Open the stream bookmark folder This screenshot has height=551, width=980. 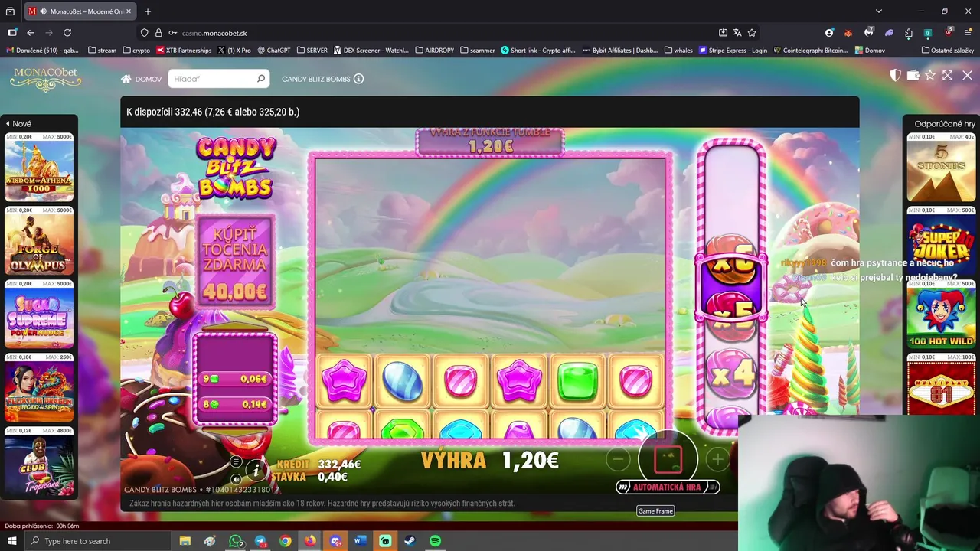[x=102, y=51]
